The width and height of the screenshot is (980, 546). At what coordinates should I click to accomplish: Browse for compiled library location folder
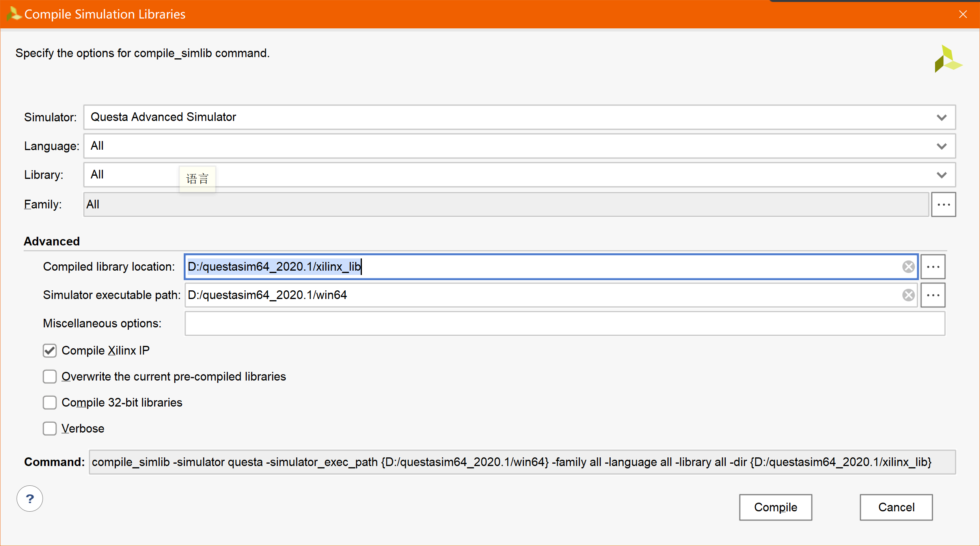(x=933, y=267)
